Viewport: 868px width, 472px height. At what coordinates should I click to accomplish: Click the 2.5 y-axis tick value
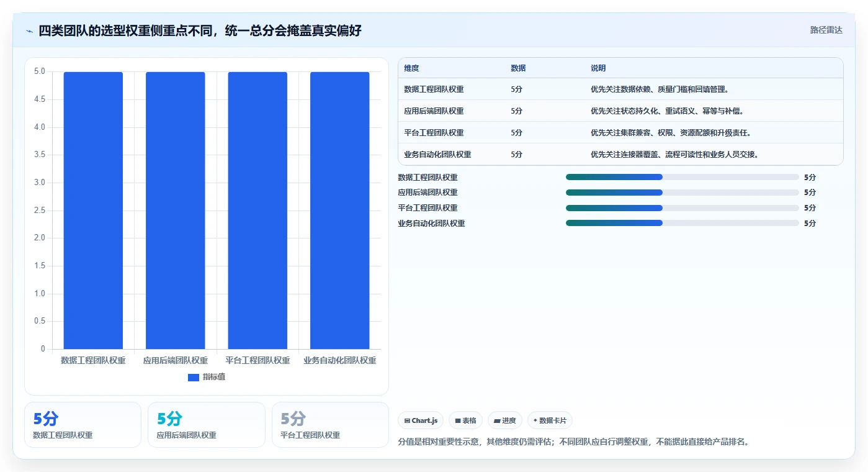pyautogui.click(x=40, y=211)
